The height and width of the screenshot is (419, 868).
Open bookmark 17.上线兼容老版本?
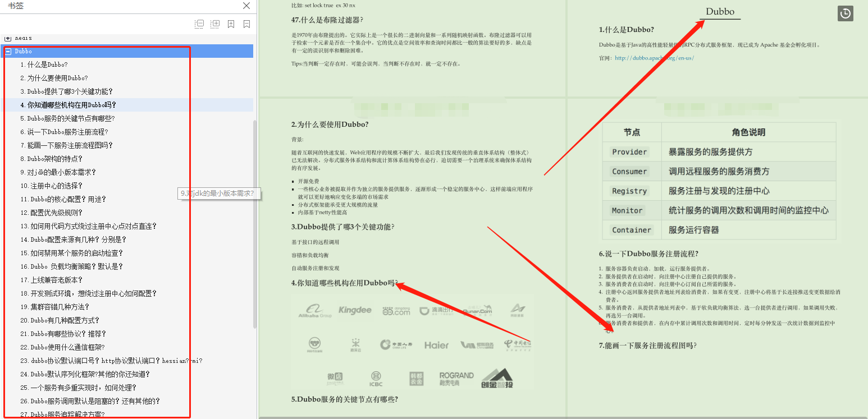(x=52, y=280)
